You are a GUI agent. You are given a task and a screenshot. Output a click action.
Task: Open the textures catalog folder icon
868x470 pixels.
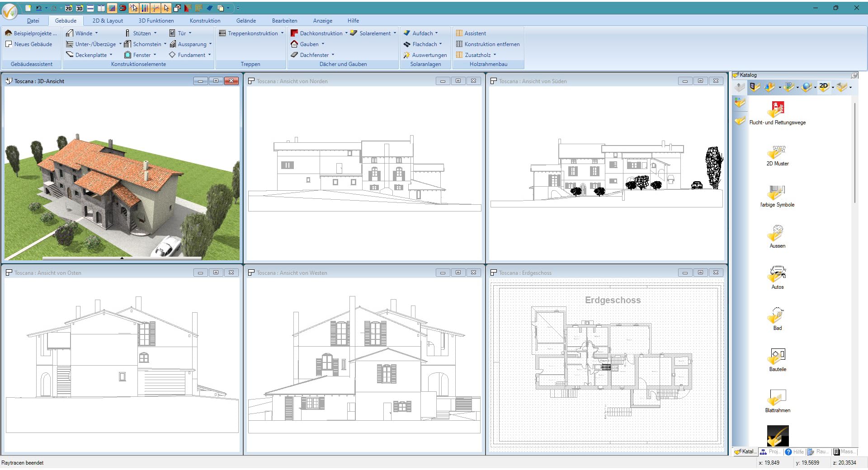pyautogui.click(x=789, y=87)
